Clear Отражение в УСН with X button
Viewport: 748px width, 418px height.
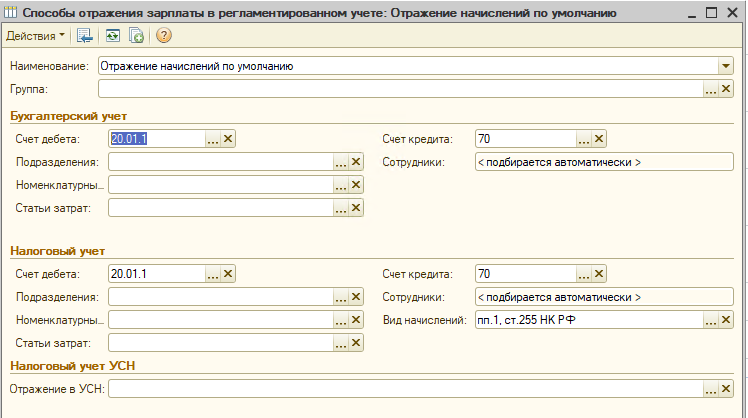point(727,389)
